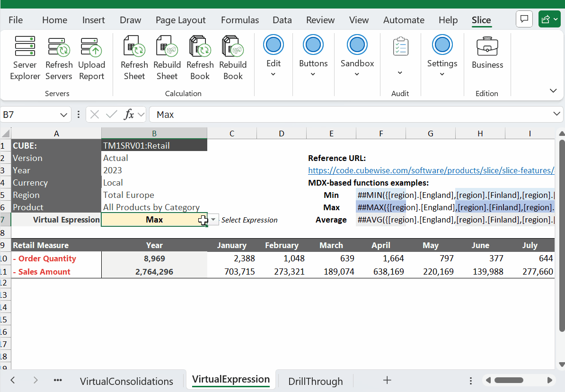565x392 pixels.
Task: Switch to the DrillThrough sheet tab
Action: (315, 381)
